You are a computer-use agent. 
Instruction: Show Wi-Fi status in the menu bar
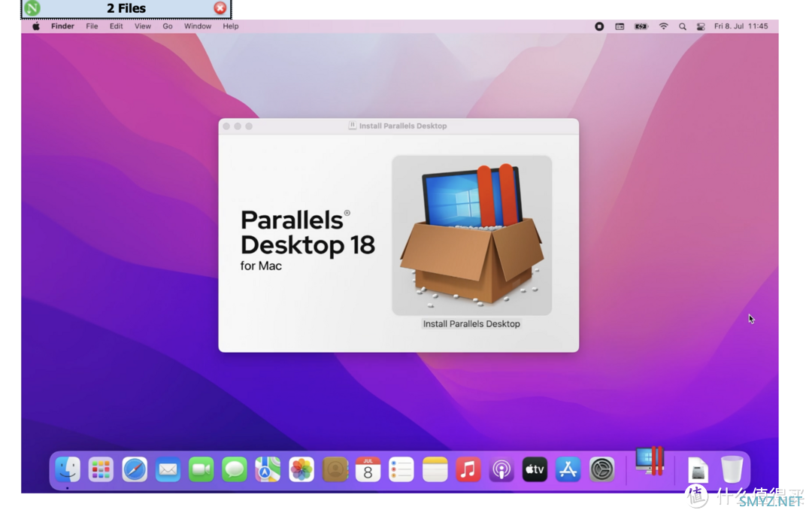coord(663,26)
